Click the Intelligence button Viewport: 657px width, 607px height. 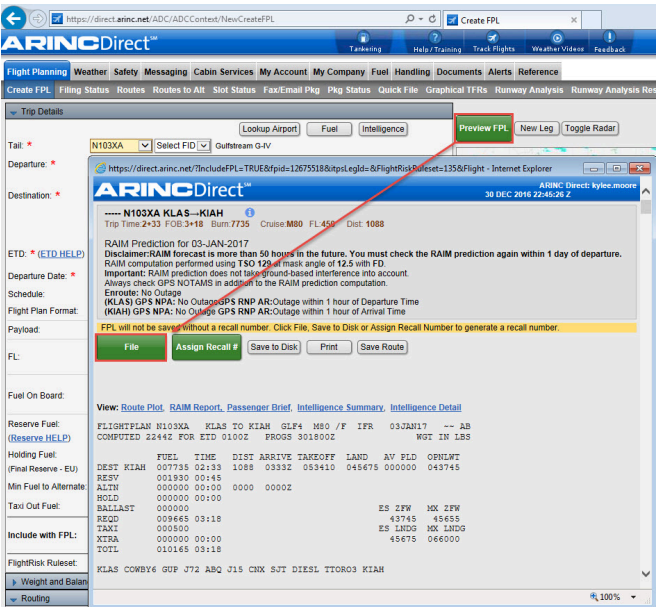383,129
